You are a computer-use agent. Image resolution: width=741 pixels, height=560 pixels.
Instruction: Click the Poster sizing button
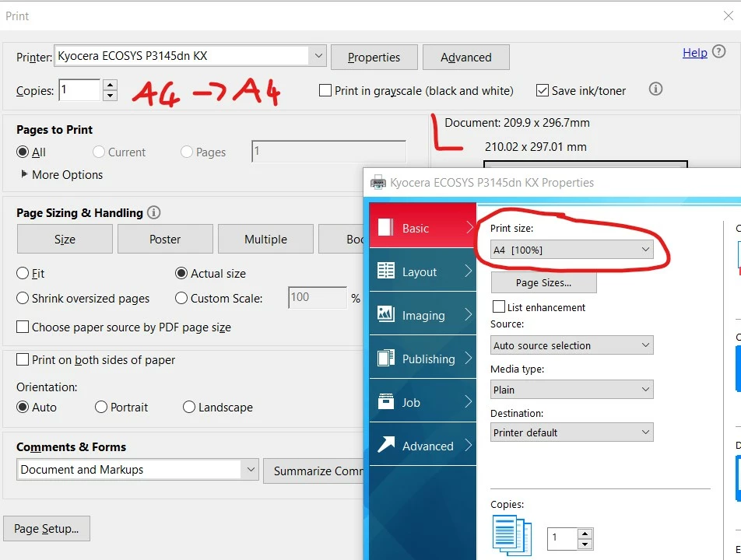click(x=165, y=239)
